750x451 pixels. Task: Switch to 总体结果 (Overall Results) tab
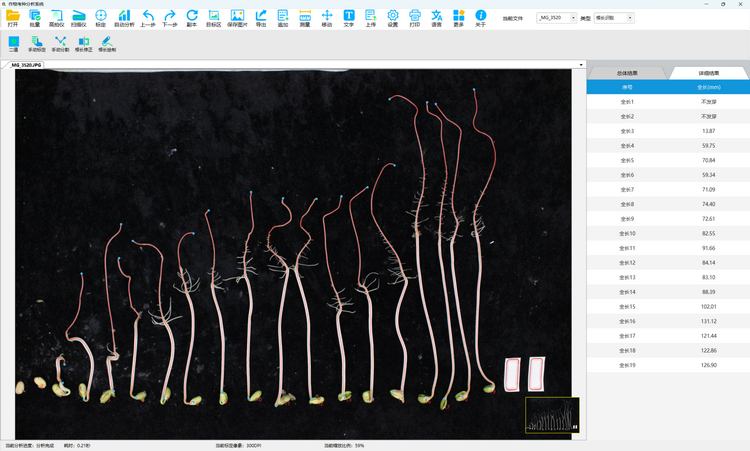click(627, 73)
